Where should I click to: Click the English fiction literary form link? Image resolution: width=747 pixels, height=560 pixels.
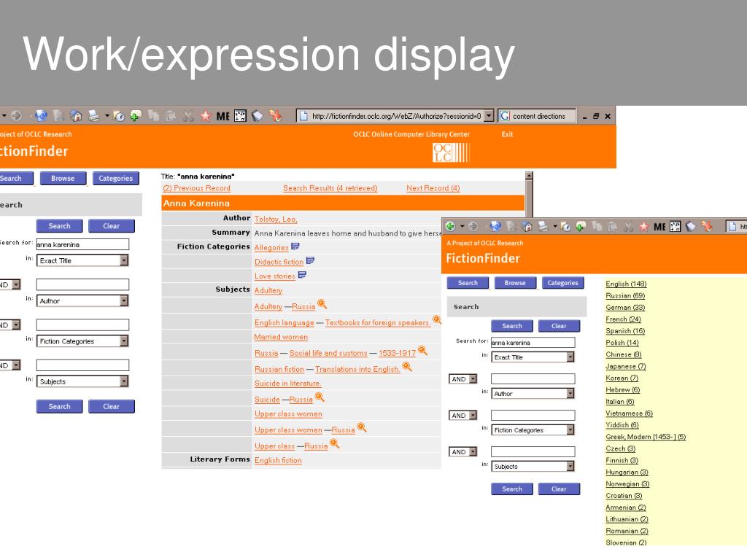[278, 461]
